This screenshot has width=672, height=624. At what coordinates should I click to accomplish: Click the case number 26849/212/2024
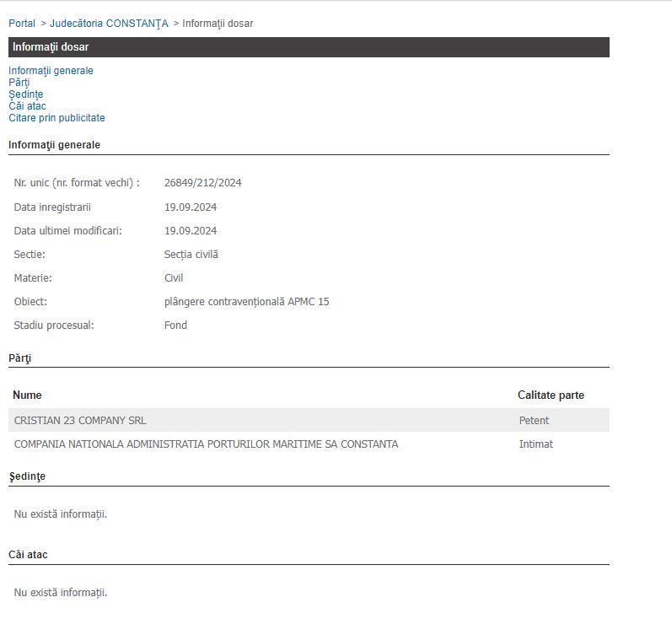(x=202, y=183)
